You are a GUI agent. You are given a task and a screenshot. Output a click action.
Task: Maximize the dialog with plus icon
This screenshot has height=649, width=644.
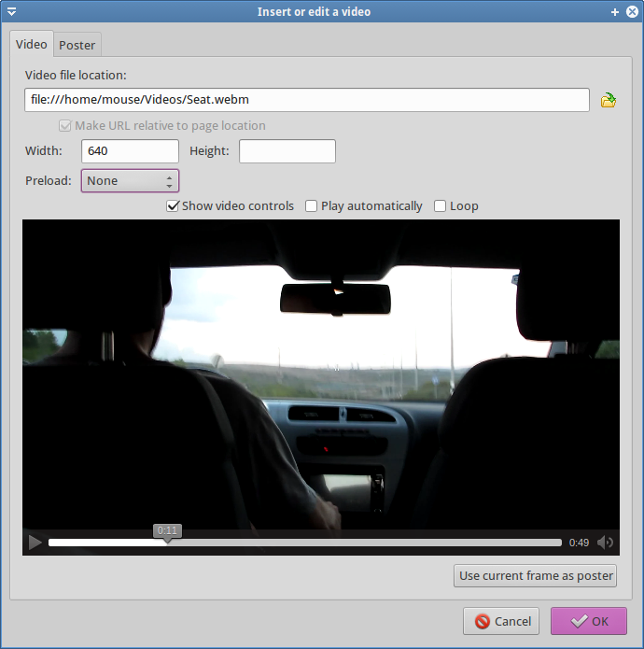(x=615, y=12)
